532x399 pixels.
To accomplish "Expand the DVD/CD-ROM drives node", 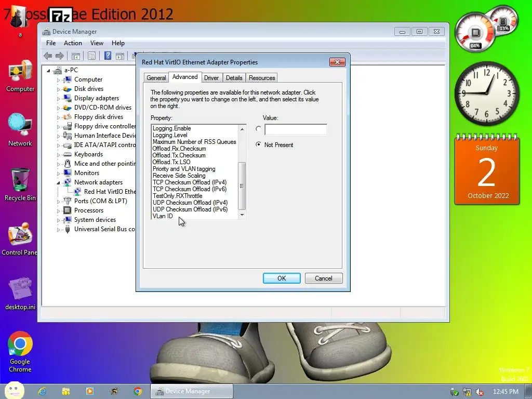I will click(58, 108).
